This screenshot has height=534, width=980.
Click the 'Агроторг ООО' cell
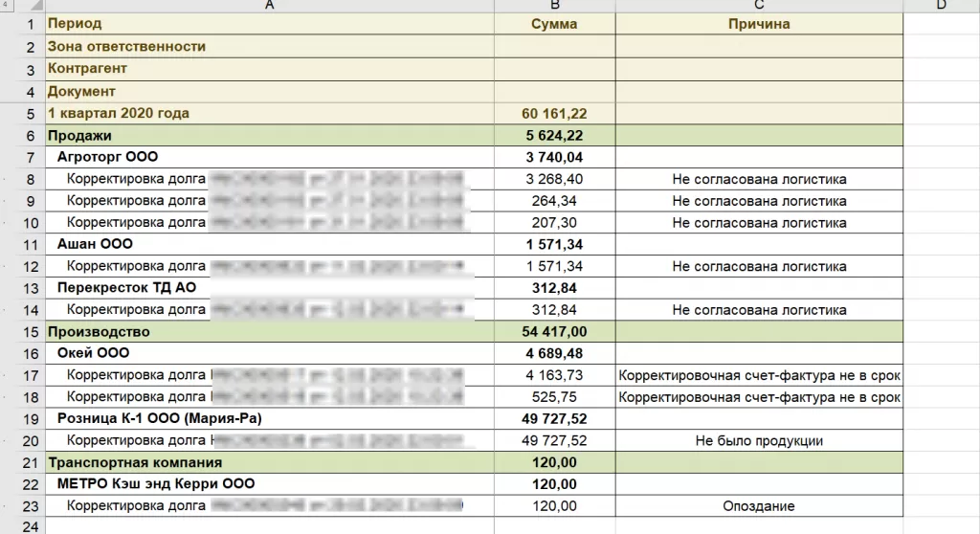coord(107,157)
